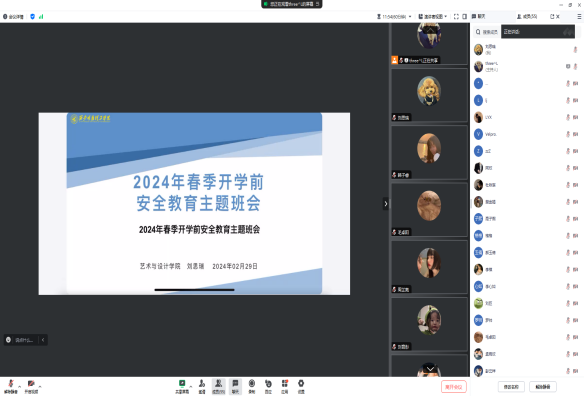This screenshot has height=396, width=584.
Task: Switch to the members tab in side panel
Action: 527,16
